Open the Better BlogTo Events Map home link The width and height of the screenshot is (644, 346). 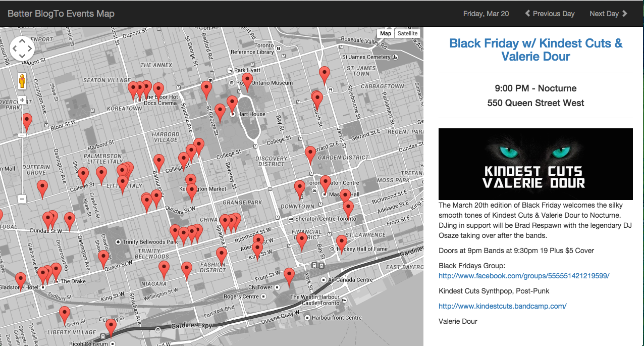(61, 14)
